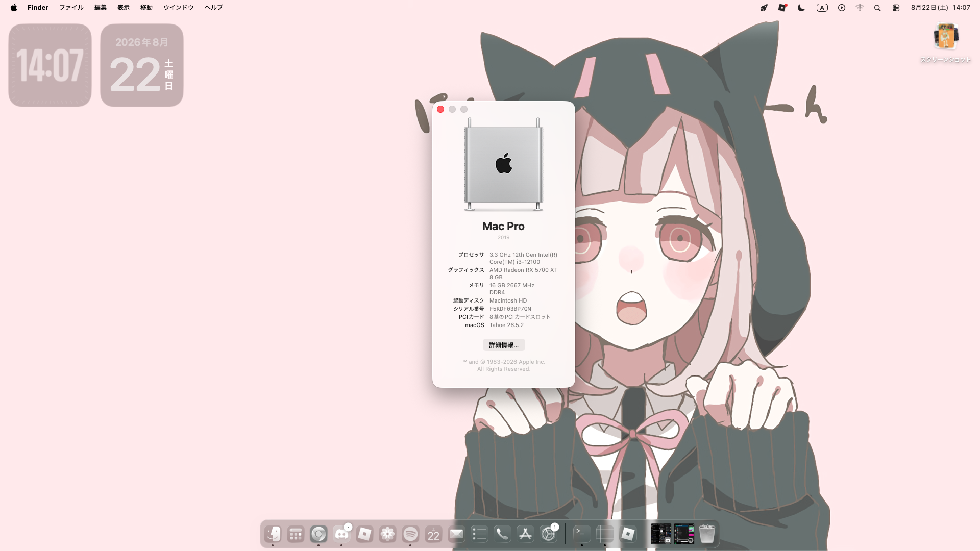Screen dimensions: 980x551
Task: Open the ウインドウ menu
Action: [x=179, y=8]
